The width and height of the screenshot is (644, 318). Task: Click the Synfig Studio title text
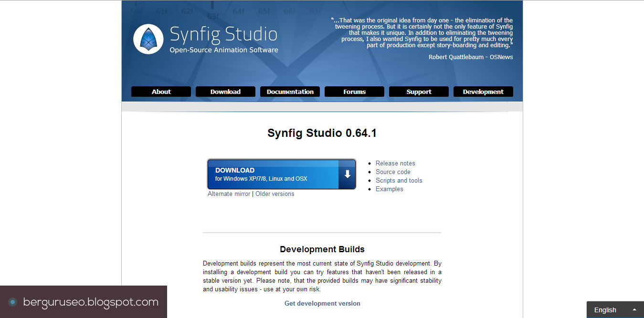(x=223, y=34)
